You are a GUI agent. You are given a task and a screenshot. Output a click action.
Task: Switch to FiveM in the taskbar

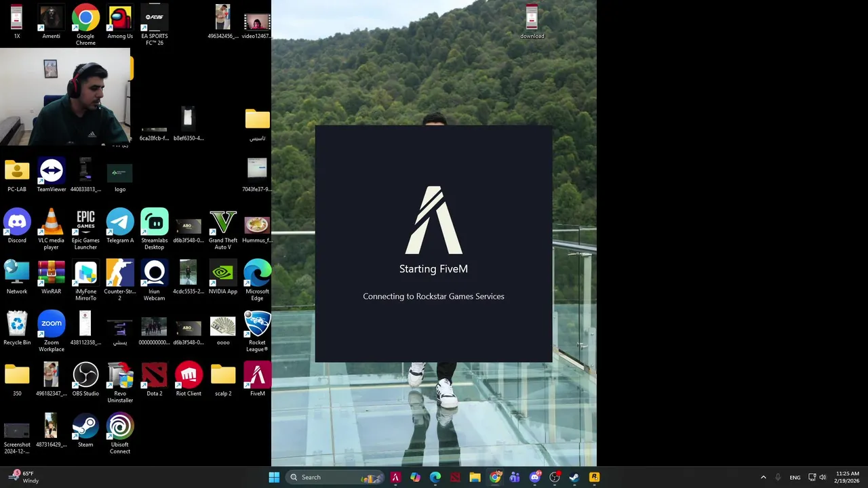point(395,477)
